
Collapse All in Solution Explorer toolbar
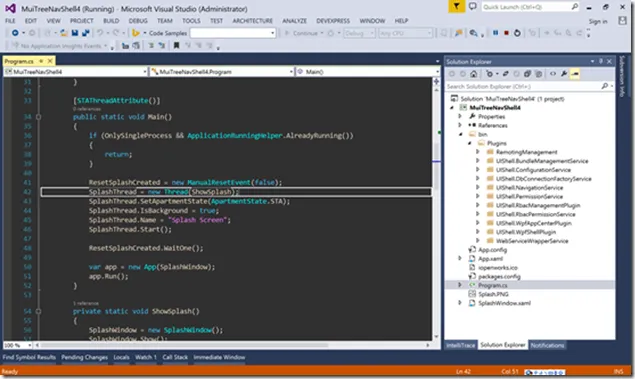point(527,74)
